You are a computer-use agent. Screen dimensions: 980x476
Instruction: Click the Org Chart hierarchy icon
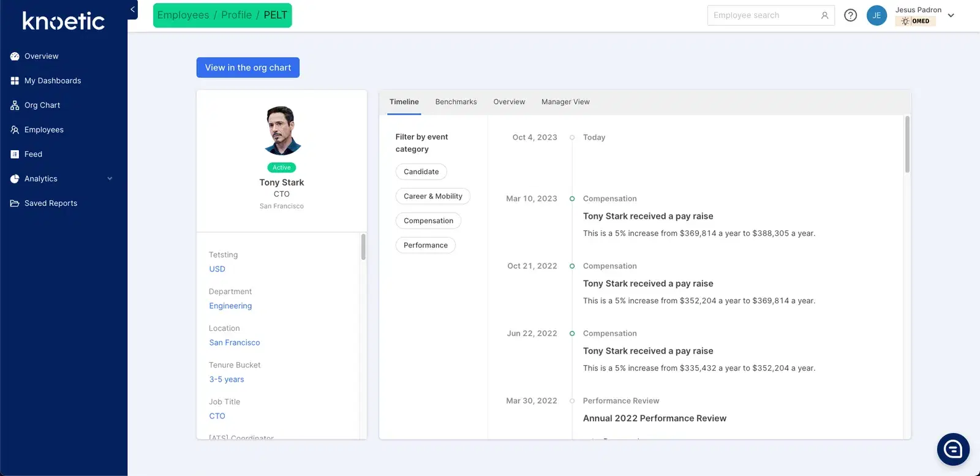pyautogui.click(x=15, y=105)
